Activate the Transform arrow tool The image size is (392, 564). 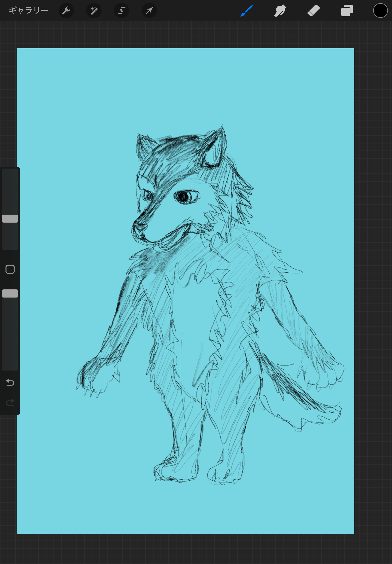coord(149,11)
